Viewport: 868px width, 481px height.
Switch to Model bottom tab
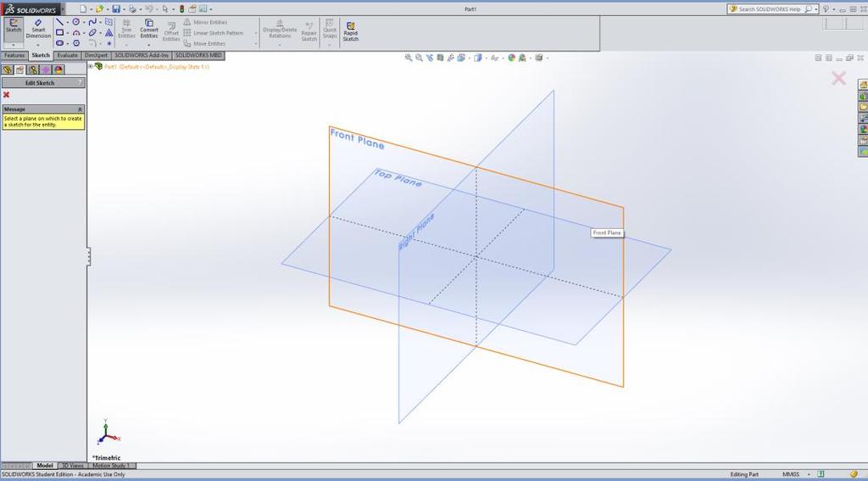tap(45, 466)
